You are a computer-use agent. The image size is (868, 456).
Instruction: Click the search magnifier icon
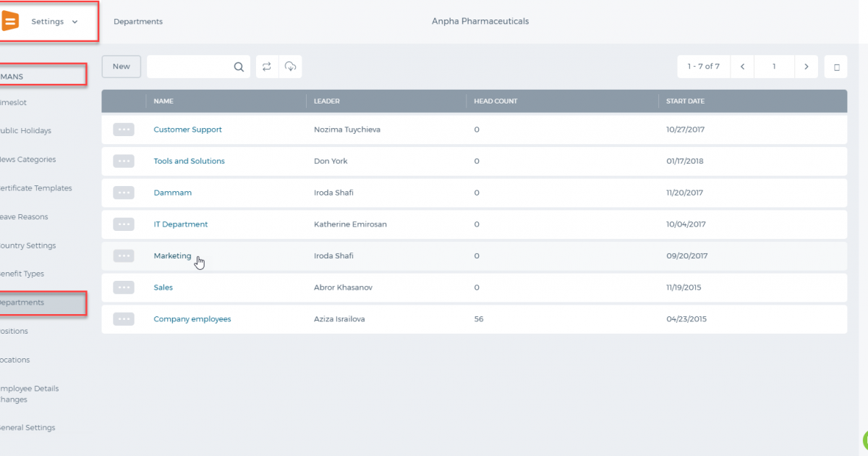tap(239, 67)
